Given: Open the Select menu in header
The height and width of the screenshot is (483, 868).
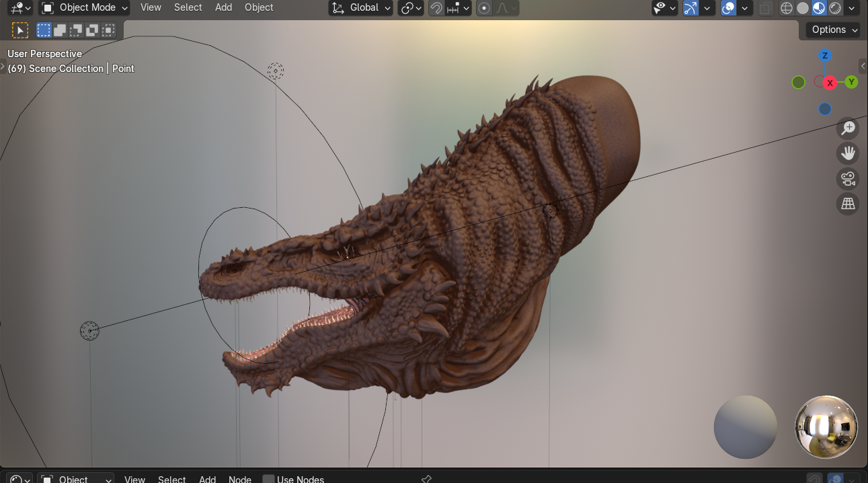Looking at the screenshot, I should (x=188, y=7).
